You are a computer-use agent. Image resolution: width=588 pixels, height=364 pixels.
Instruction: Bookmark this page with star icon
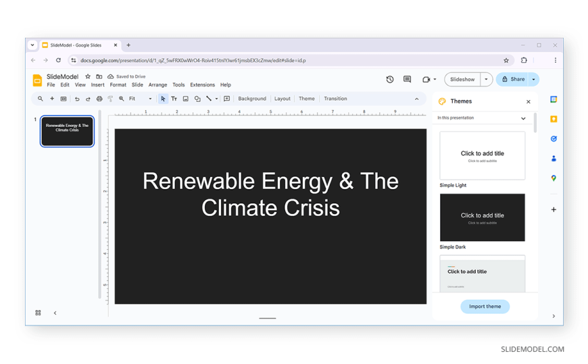pyautogui.click(x=506, y=60)
